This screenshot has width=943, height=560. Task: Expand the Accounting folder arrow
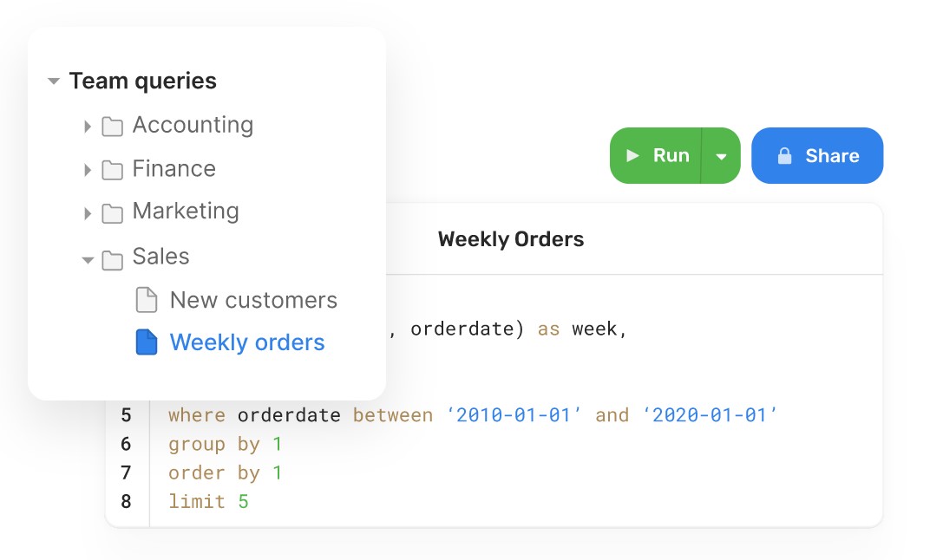(88, 127)
